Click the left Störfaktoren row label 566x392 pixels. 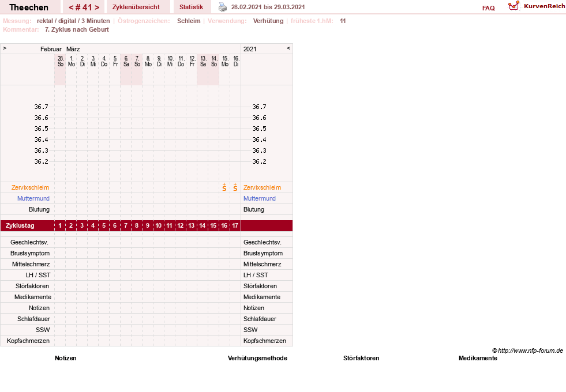[32, 286]
